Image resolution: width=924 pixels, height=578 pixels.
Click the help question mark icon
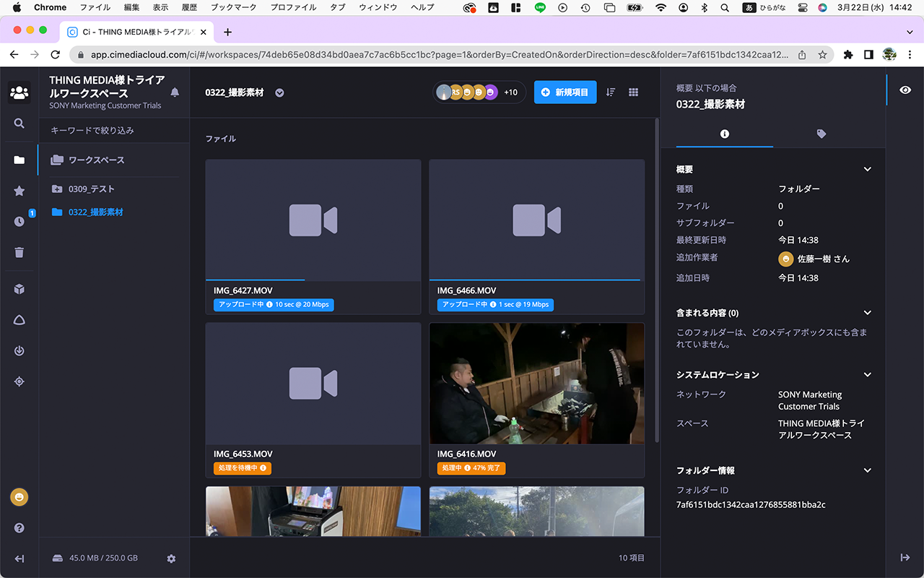click(19, 528)
